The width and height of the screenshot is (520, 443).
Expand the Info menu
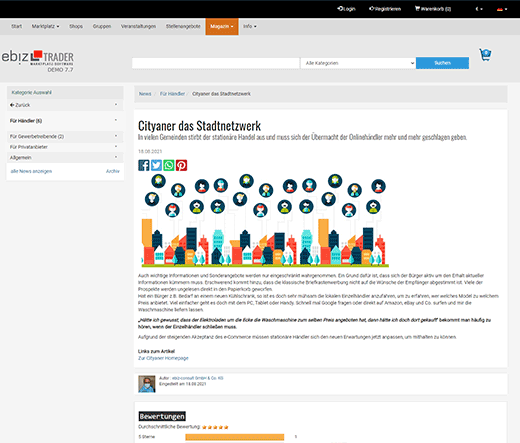(250, 26)
